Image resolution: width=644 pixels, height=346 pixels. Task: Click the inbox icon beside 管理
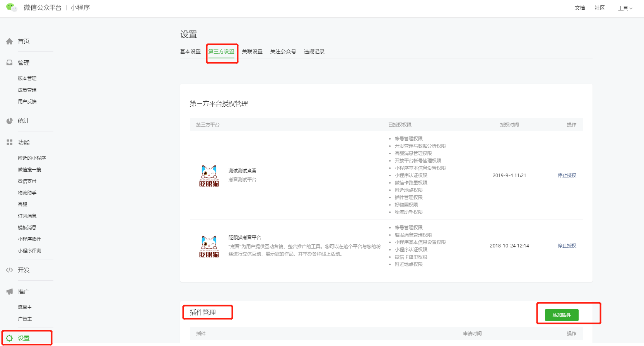pos(10,63)
